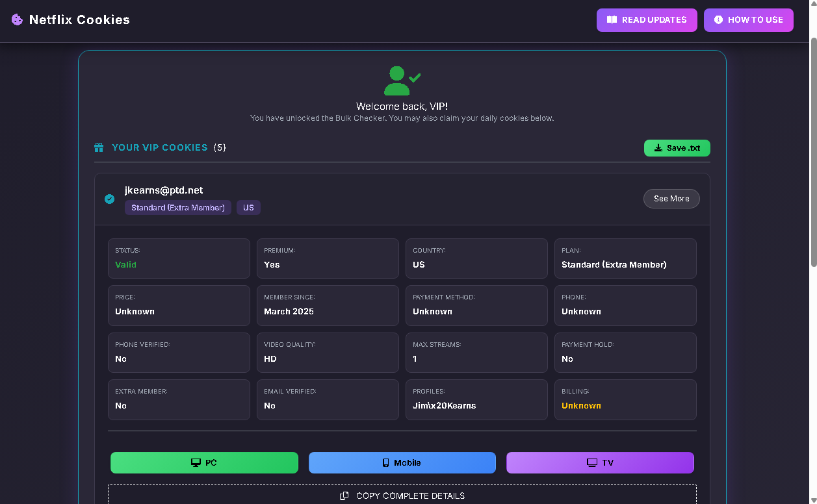The image size is (817, 504).
Task: Click the blue verified badge on the account row
Action: coord(110,199)
